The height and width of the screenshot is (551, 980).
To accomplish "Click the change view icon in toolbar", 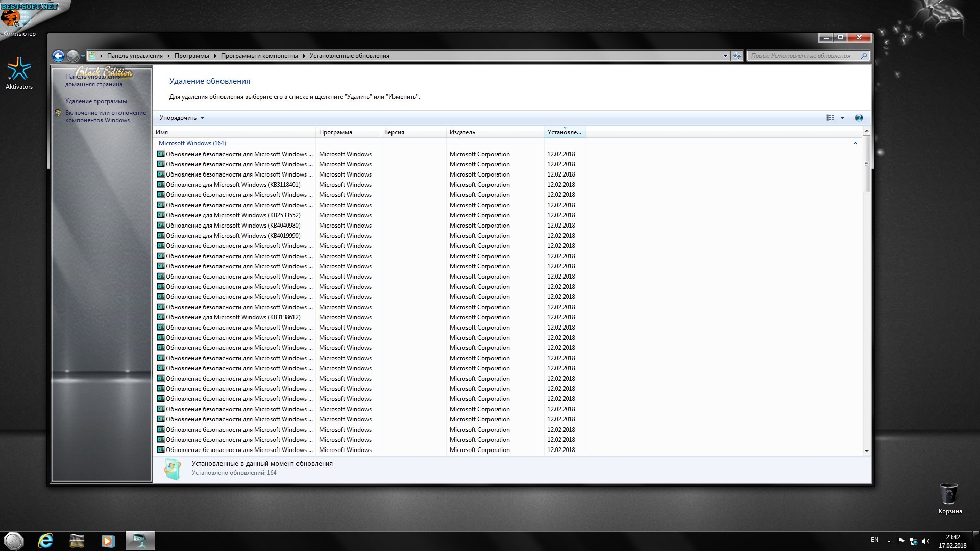I will (x=830, y=118).
